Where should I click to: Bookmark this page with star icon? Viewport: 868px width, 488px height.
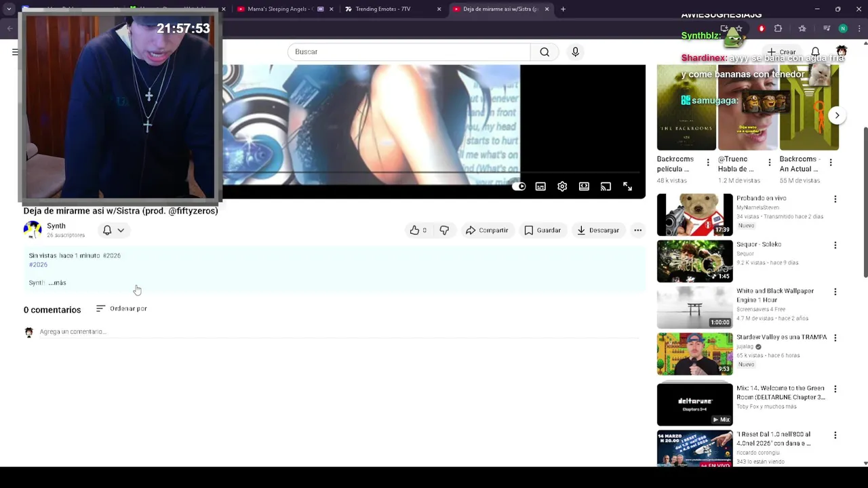pos(738,28)
